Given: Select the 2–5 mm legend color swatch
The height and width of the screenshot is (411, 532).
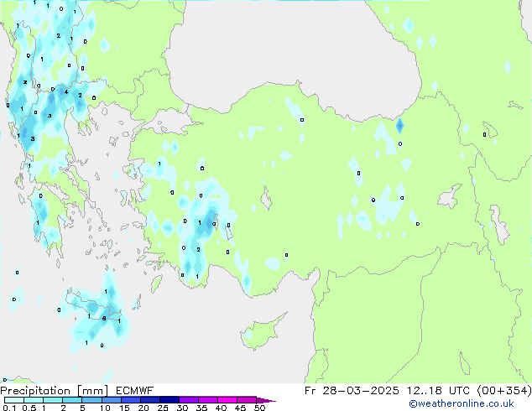Looking at the screenshot, I should (72, 400).
